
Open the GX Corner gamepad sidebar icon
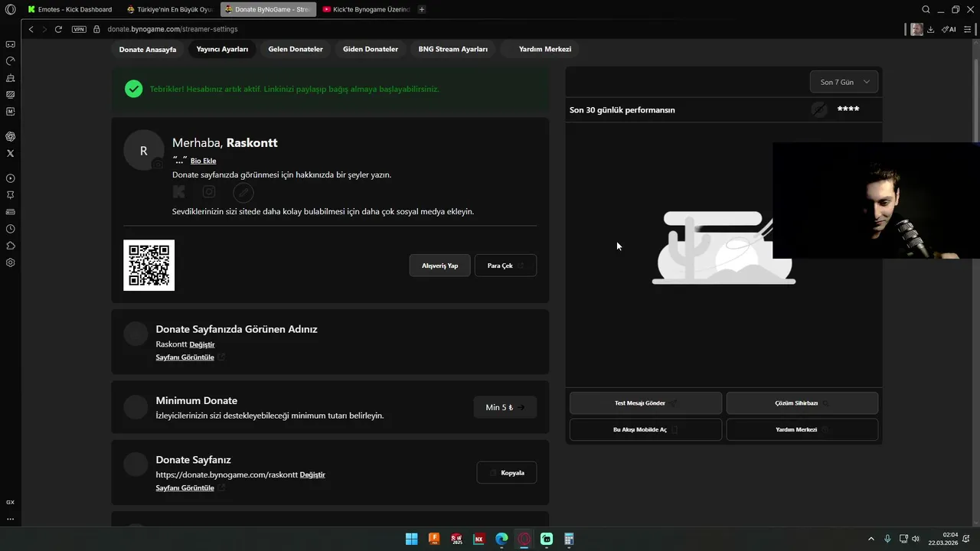click(x=10, y=44)
